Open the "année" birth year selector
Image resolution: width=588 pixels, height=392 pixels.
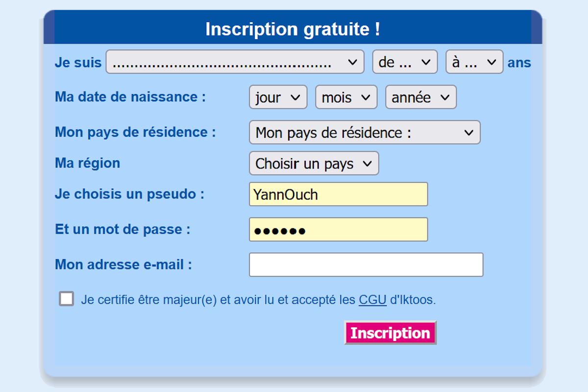tap(420, 97)
